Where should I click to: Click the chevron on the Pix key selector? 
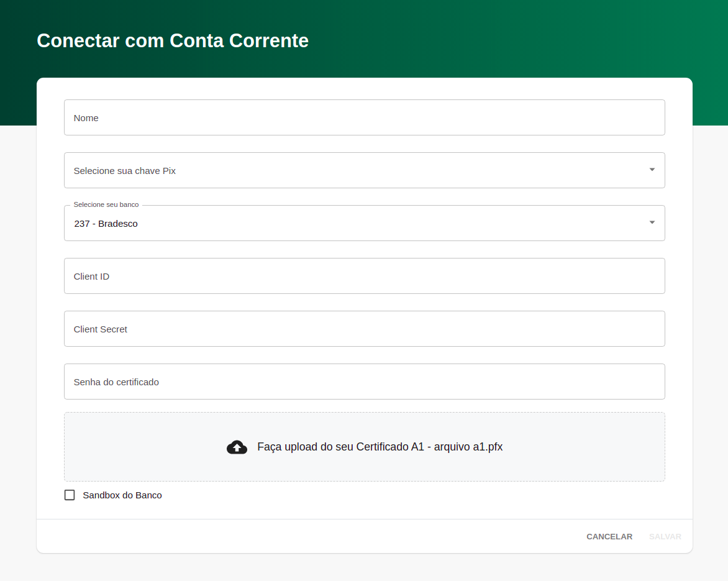tap(652, 169)
